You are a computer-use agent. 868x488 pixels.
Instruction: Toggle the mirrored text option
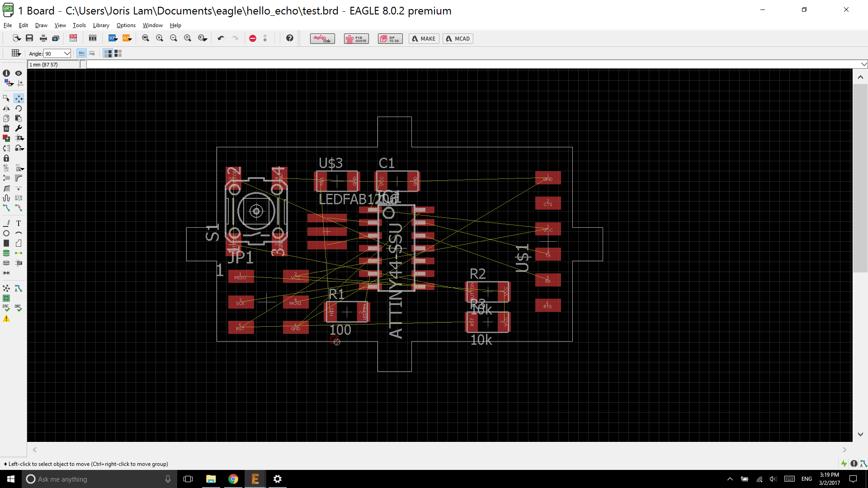coord(92,53)
